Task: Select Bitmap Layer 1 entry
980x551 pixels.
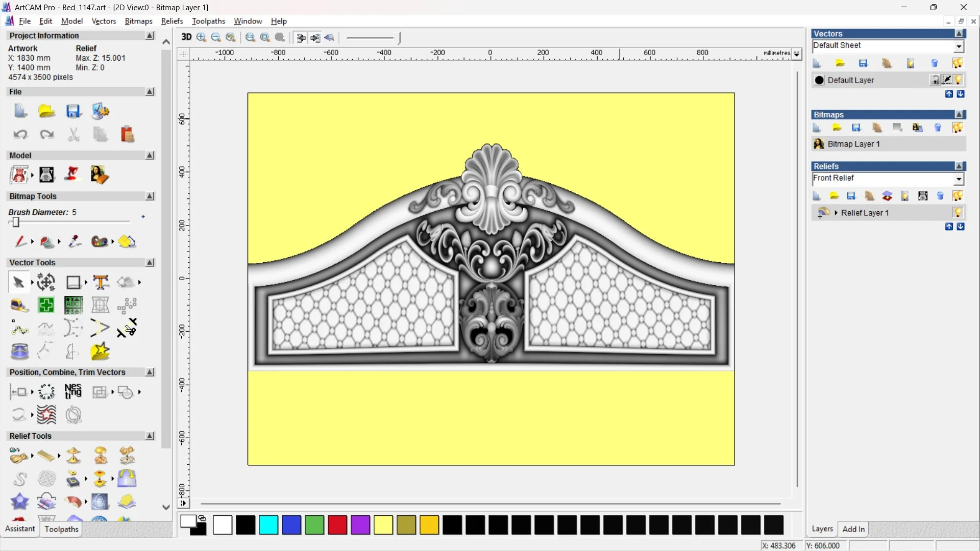Action: 853,144
